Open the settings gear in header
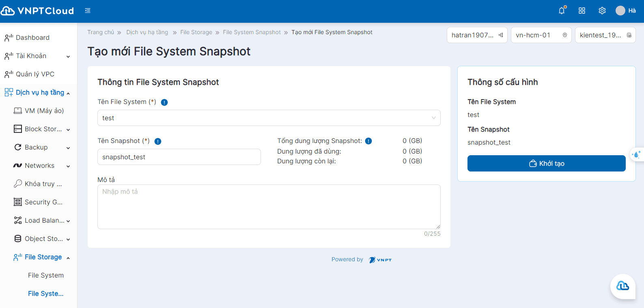 click(602, 11)
